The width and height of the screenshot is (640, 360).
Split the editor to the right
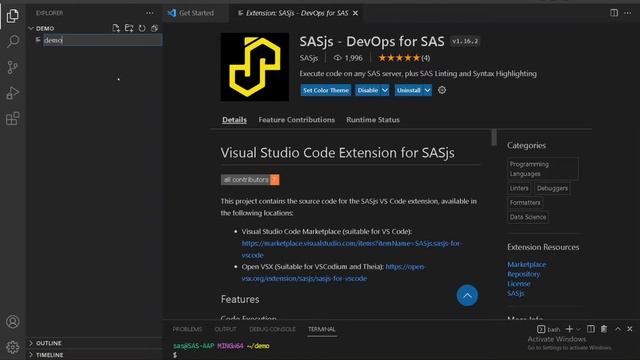614,13
